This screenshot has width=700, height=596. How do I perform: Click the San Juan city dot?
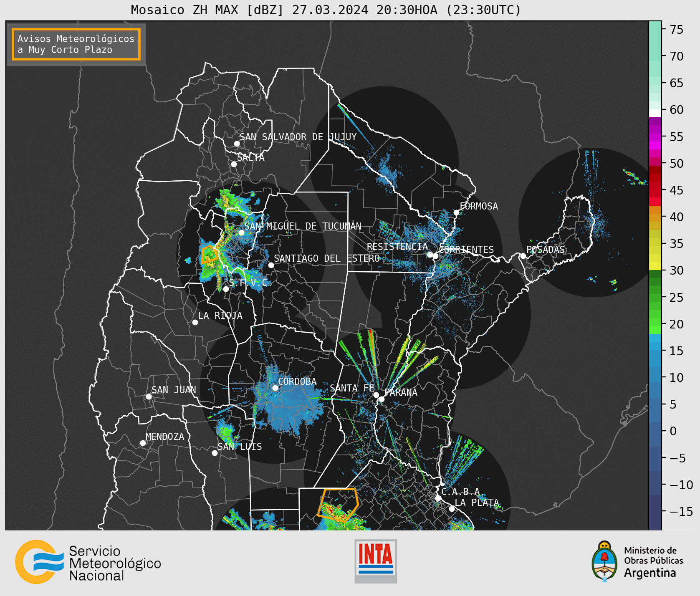coord(149,396)
